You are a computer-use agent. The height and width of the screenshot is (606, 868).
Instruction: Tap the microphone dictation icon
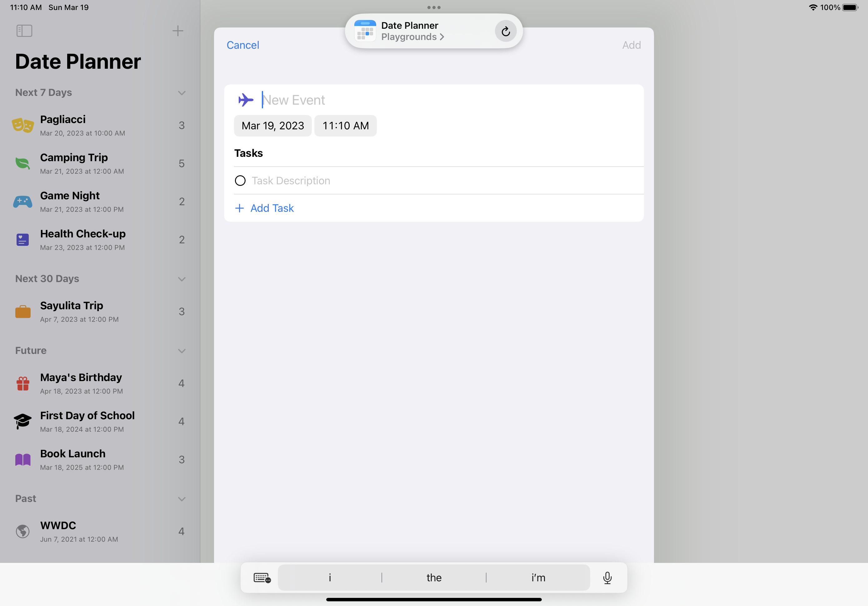click(x=607, y=577)
